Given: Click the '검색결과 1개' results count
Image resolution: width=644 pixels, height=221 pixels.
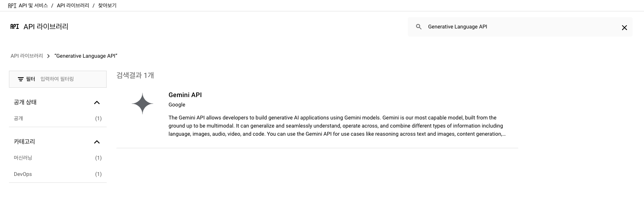Looking at the screenshot, I should pyautogui.click(x=135, y=76).
